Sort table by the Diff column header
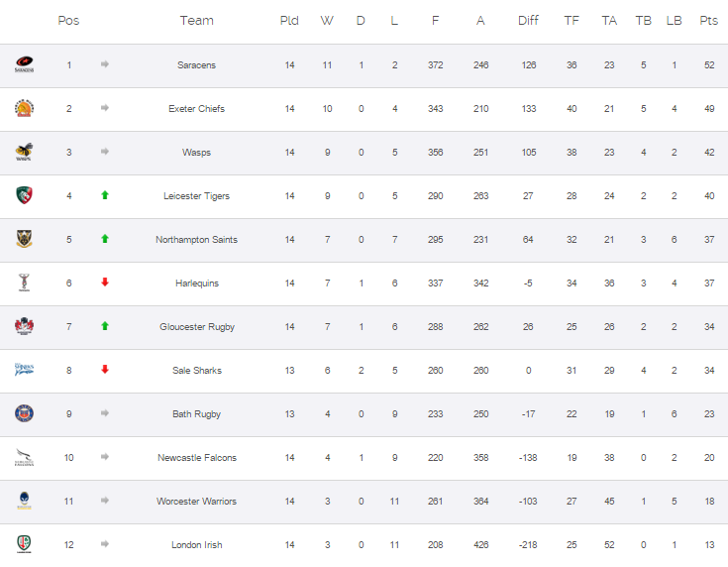 (528, 21)
